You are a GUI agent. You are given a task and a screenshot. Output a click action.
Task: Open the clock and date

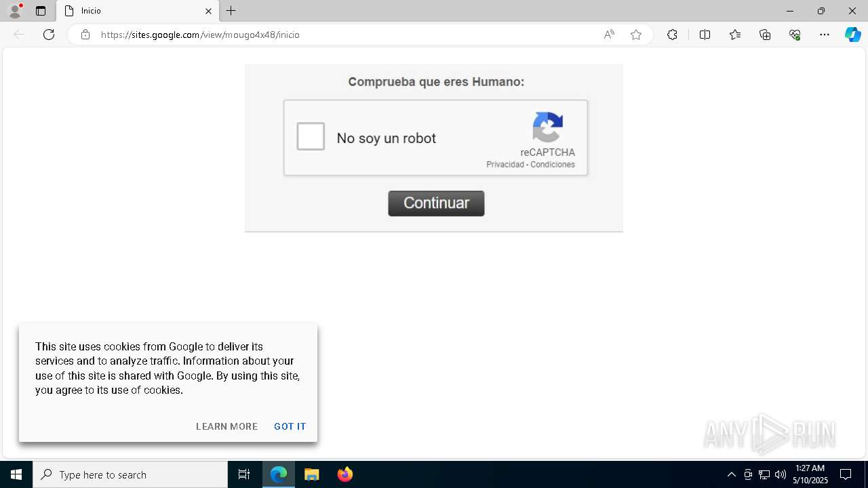click(810, 474)
